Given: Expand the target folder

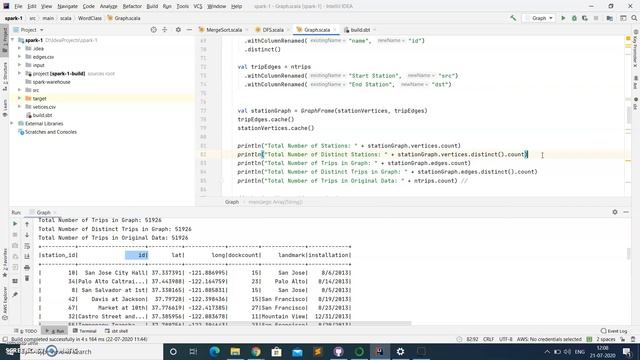Looking at the screenshot, I should [x=19, y=98].
